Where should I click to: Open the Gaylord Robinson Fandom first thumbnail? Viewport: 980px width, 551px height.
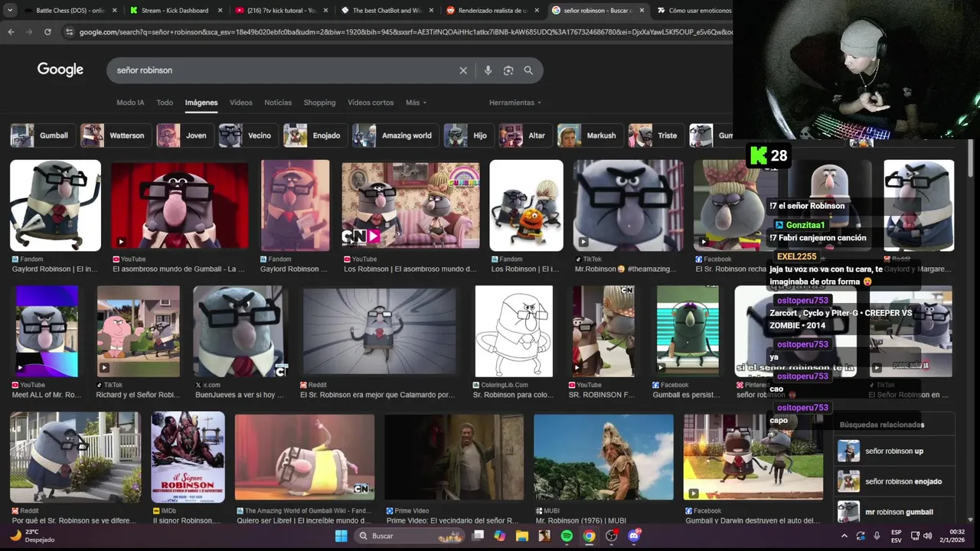(x=55, y=205)
